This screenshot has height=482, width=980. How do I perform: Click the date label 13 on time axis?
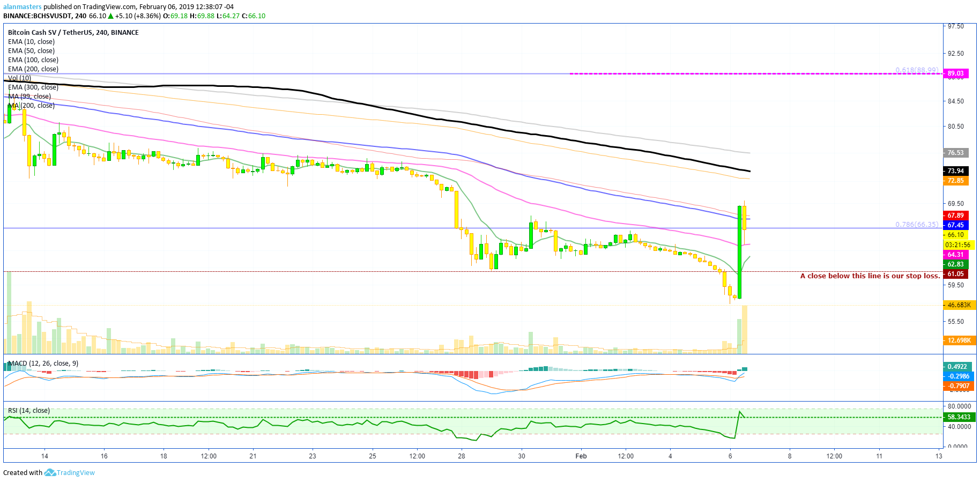[939, 456]
